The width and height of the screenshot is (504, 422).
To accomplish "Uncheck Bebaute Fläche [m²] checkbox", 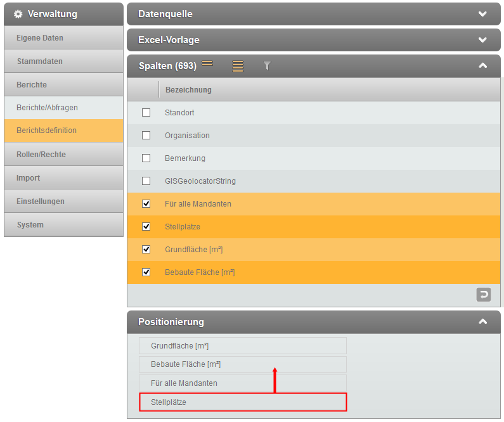I will point(146,272).
